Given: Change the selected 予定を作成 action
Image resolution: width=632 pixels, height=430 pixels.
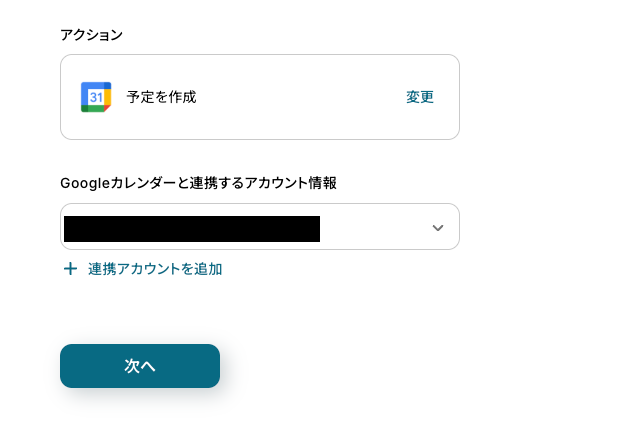Looking at the screenshot, I should point(420,97).
